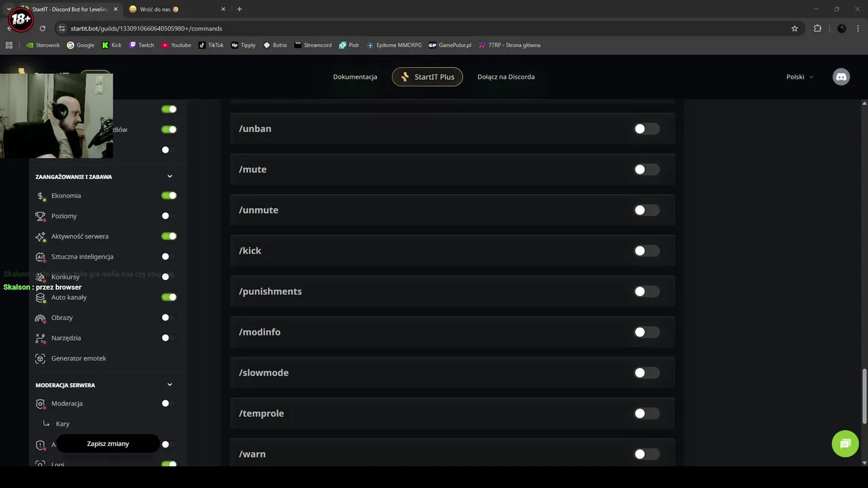Enable the /kick command toggle
The width and height of the screenshot is (868, 488).
click(646, 251)
